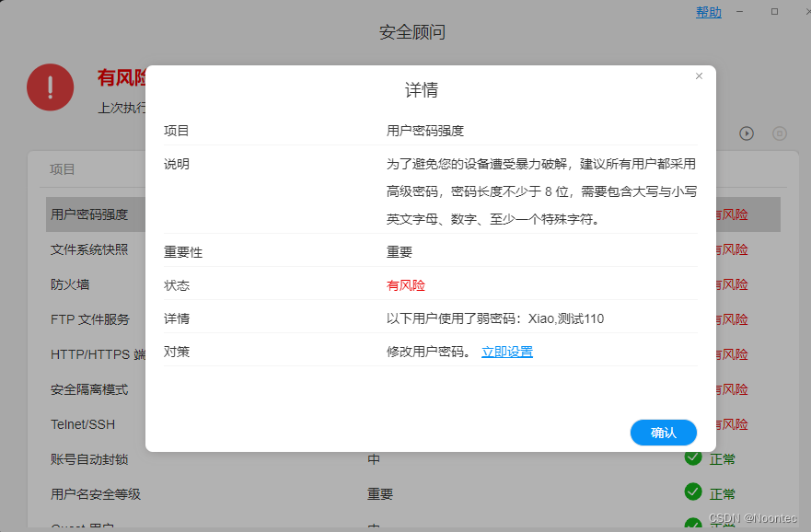Click the play icon to start security scan
The image size is (811, 532).
click(747, 133)
